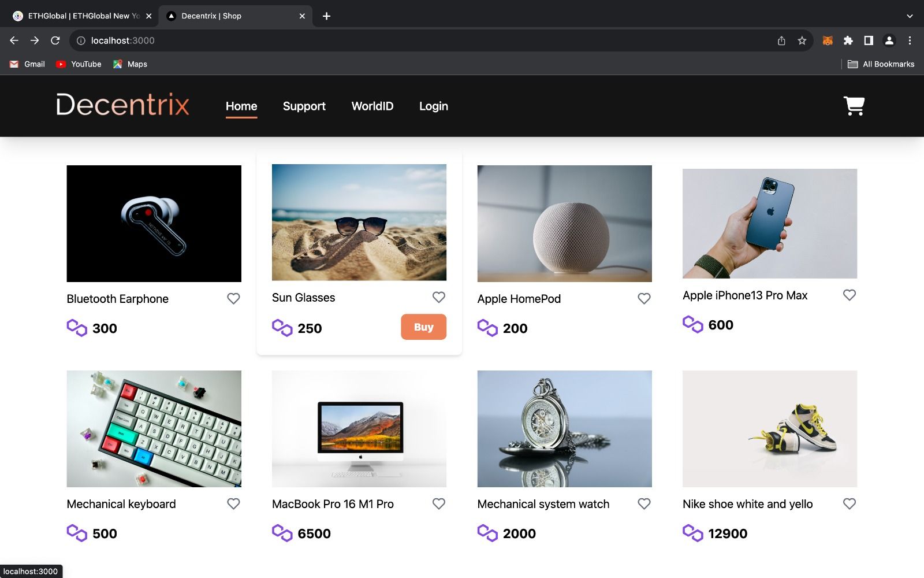Click the Polygon token icon beside 200
This screenshot has width=924, height=578.
(487, 328)
